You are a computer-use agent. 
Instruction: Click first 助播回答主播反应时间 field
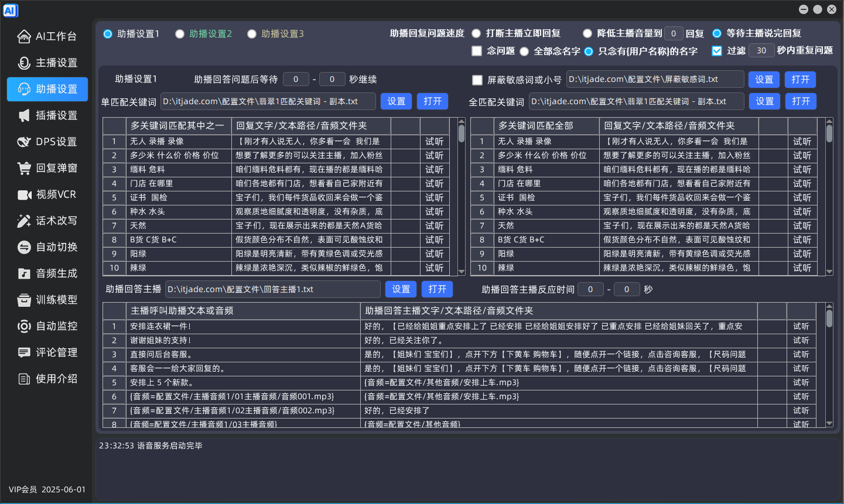(x=590, y=289)
